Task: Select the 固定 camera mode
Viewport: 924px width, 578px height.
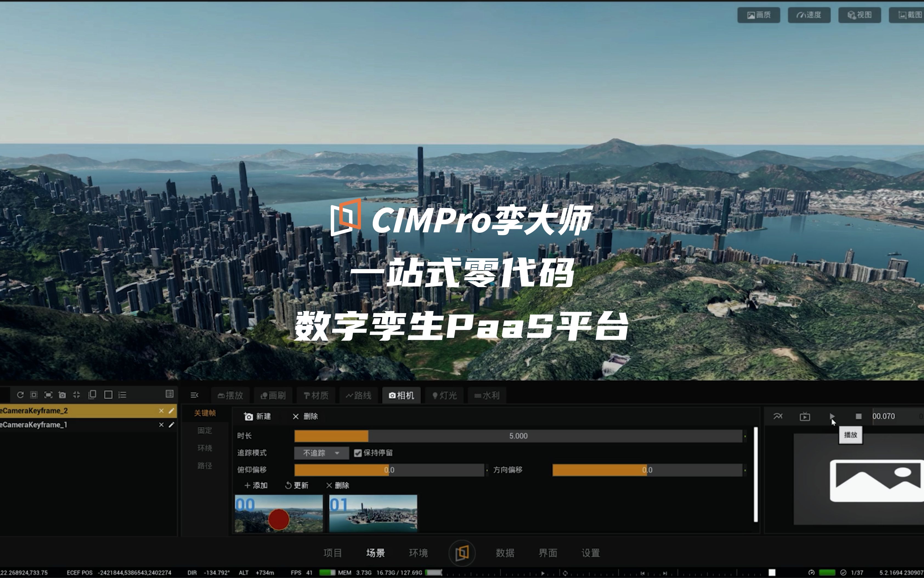Action: (205, 431)
